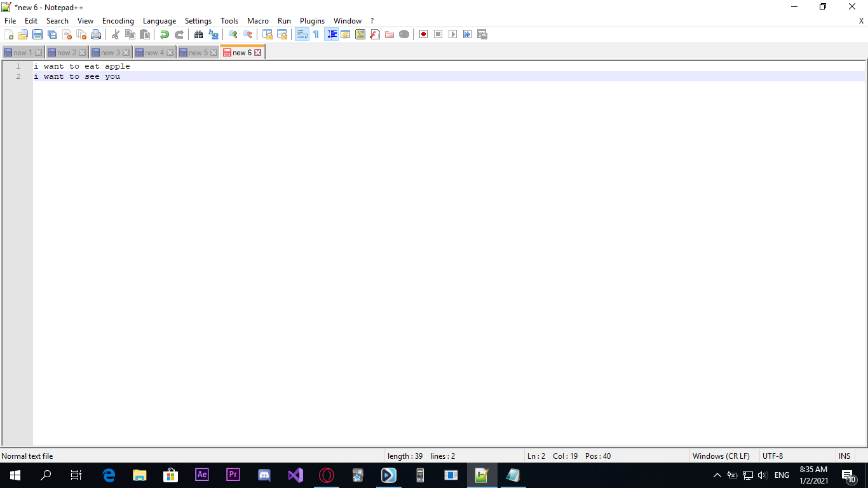868x488 pixels.
Task: Open Visual Studio from the taskbar
Action: 295,475
